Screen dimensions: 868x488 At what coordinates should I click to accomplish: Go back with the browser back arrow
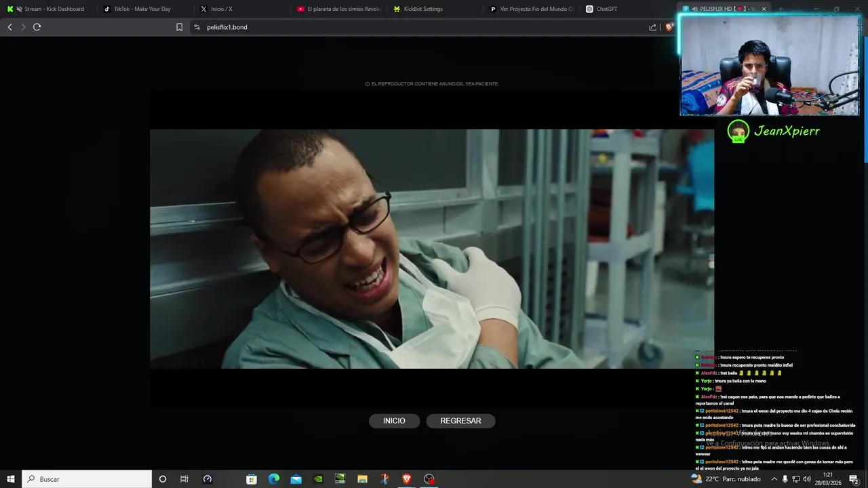9,27
